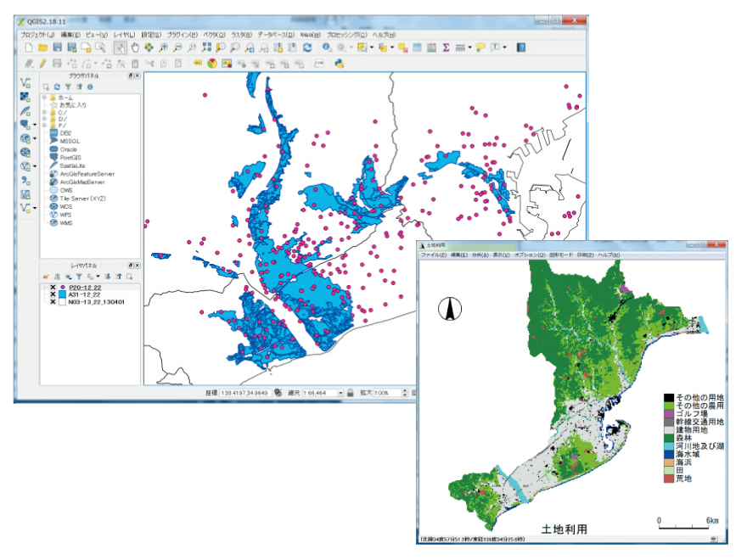Click the blue A31-12_22 layer color swatch

[x=62, y=294]
